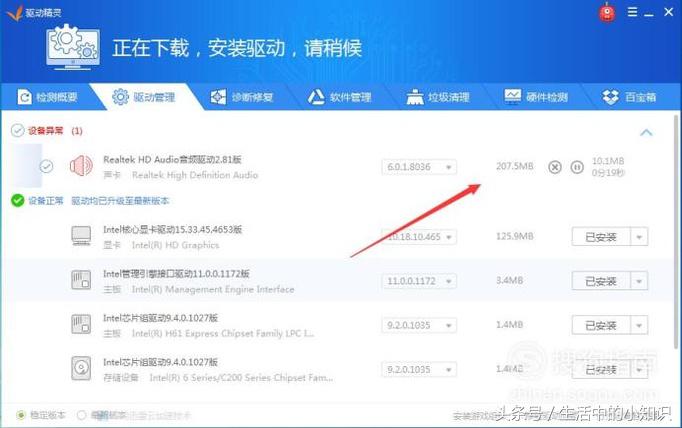Select the 稳定版本 radio button
682x428 pixels.
pos(21,415)
